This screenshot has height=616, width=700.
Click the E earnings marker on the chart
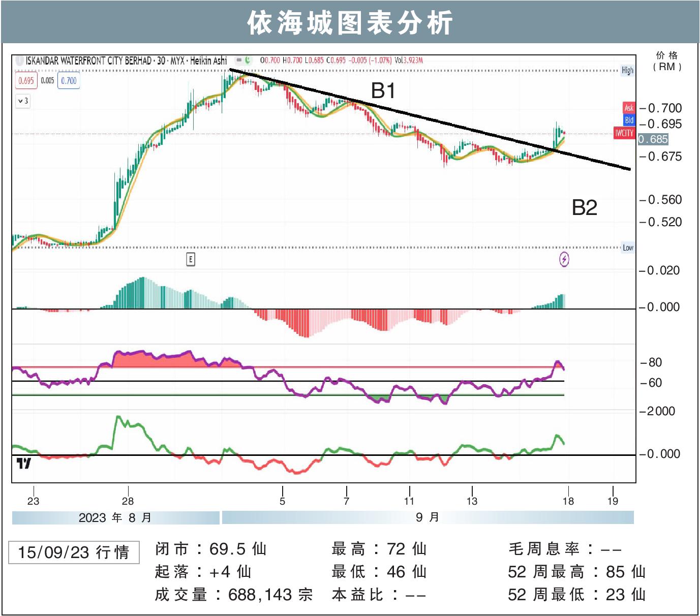tap(191, 259)
